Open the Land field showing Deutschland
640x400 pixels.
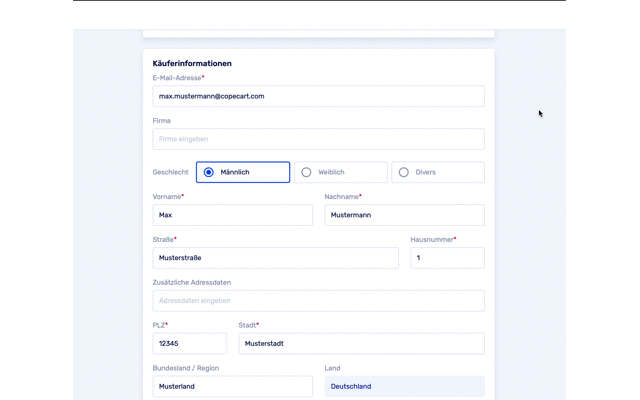(x=404, y=386)
